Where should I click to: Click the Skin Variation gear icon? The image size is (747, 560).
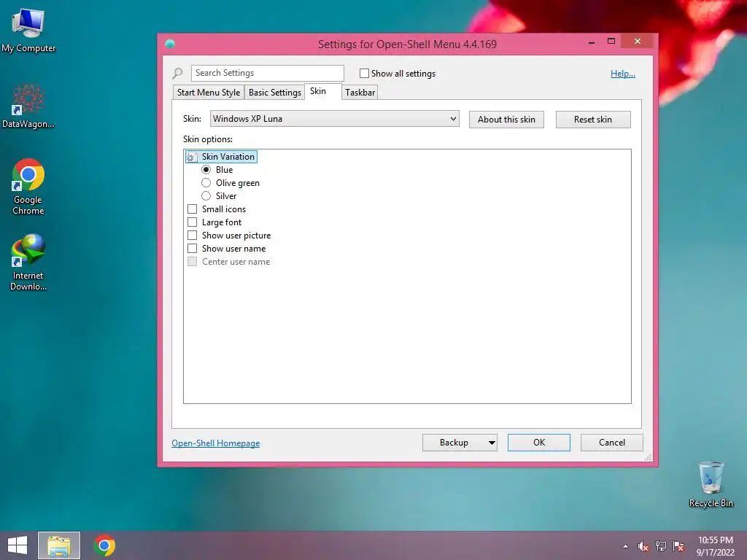tap(191, 157)
